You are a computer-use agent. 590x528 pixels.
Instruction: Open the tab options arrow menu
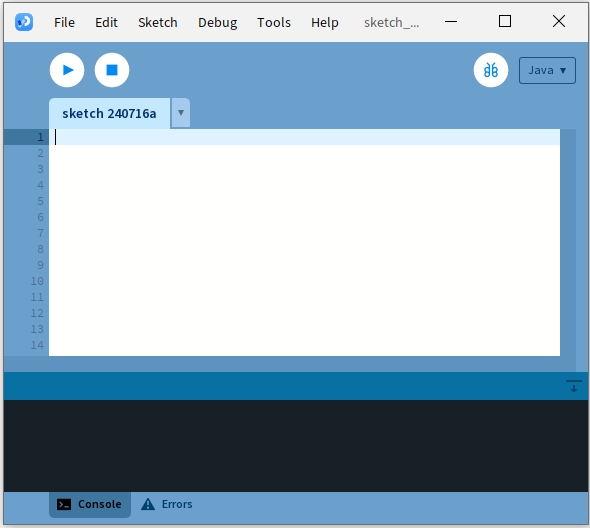181,113
